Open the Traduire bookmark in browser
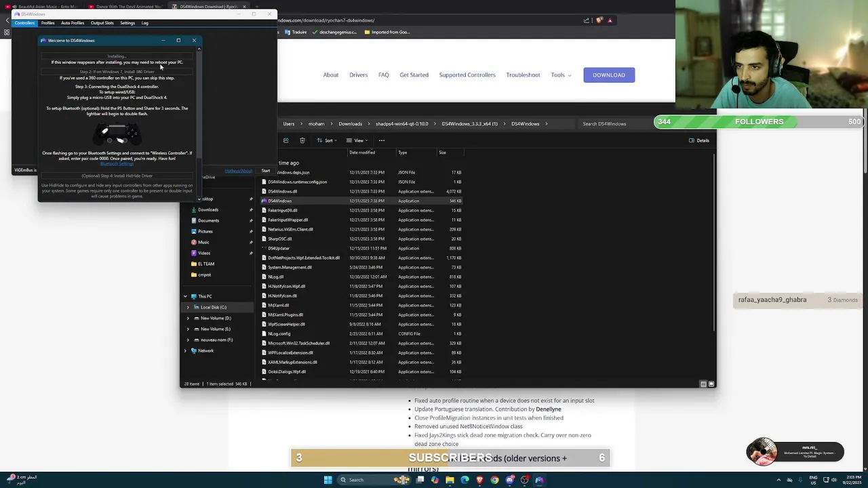The height and width of the screenshot is (488, 868). coord(295,32)
